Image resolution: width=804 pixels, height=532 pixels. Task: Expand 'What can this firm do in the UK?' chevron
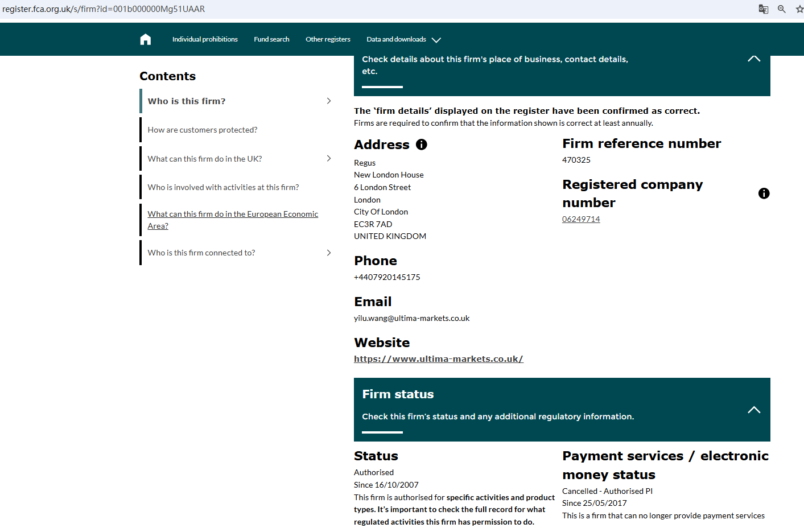pyautogui.click(x=329, y=158)
